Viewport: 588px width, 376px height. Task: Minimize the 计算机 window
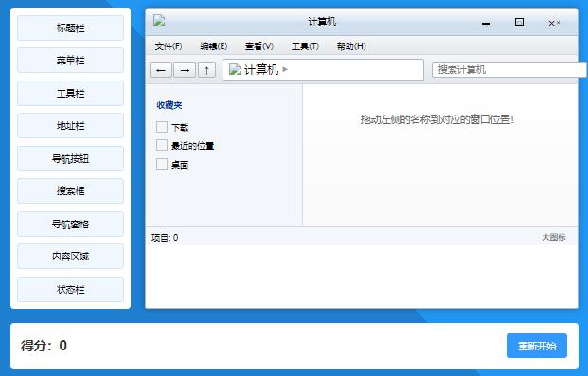486,24
